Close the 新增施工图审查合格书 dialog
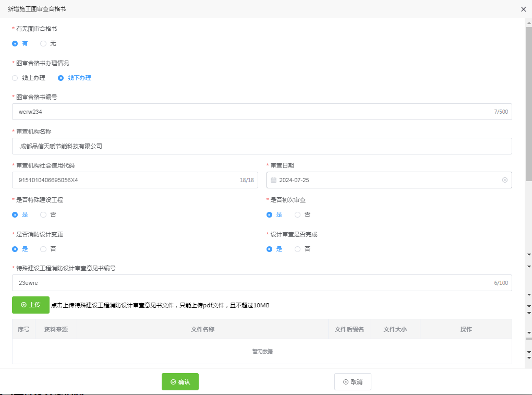The height and width of the screenshot is (395, 532). (x=524, y=9)
